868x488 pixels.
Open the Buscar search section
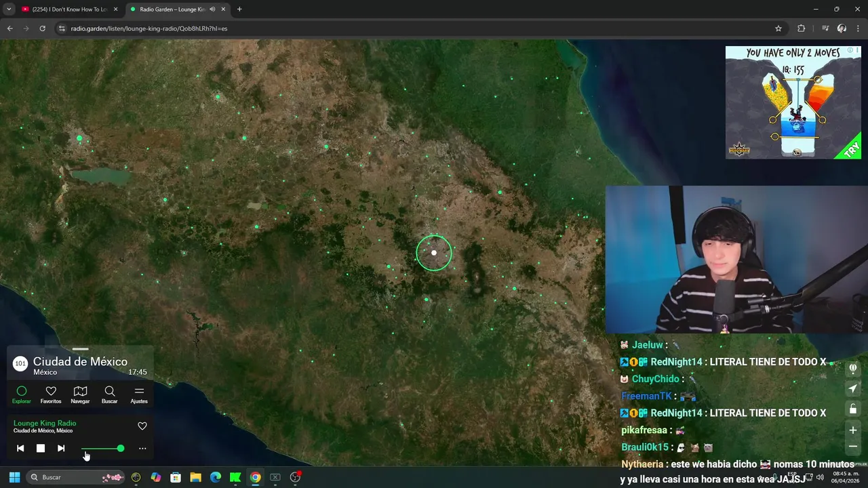pos(109,395)
